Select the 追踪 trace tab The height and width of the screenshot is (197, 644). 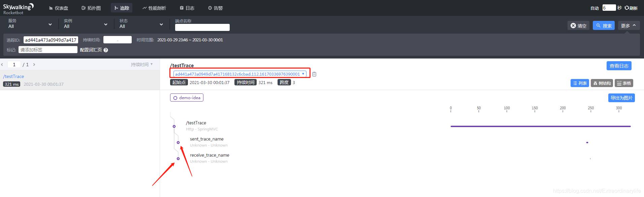point(122,8)
